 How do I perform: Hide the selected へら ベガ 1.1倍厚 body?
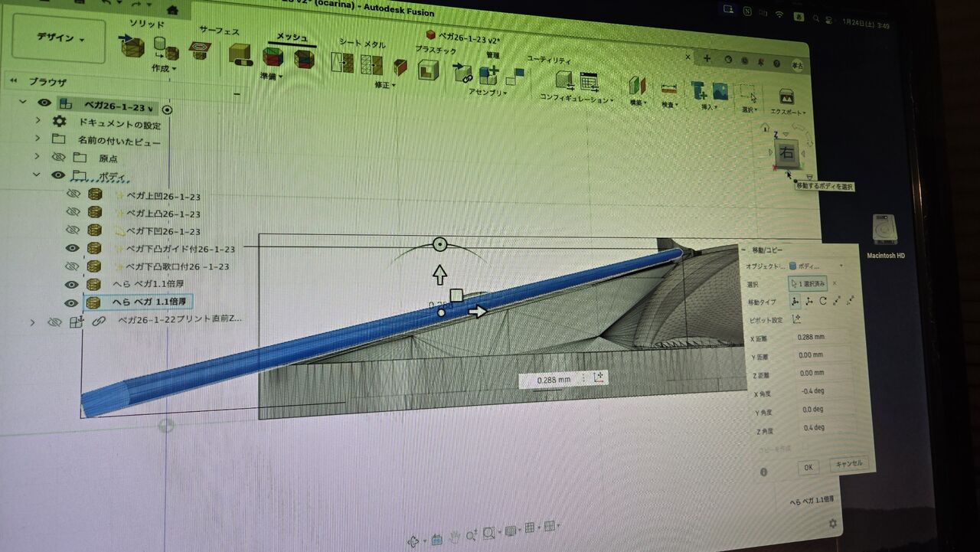click(x=72, y=302)
